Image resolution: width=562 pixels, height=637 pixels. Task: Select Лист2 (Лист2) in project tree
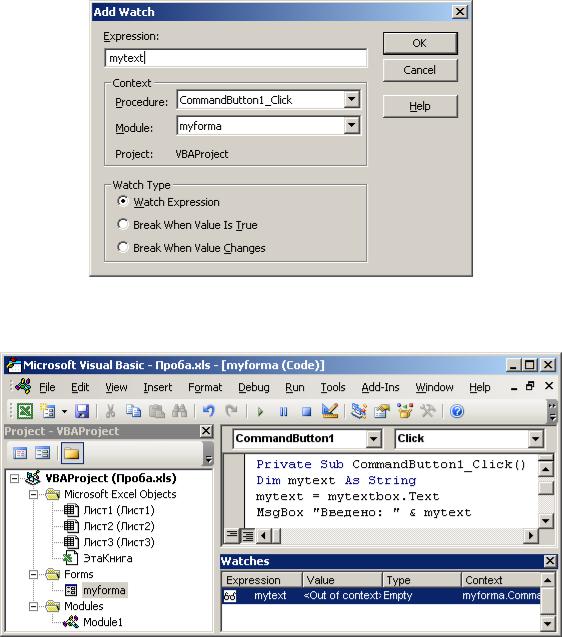(x=119, y=526)
